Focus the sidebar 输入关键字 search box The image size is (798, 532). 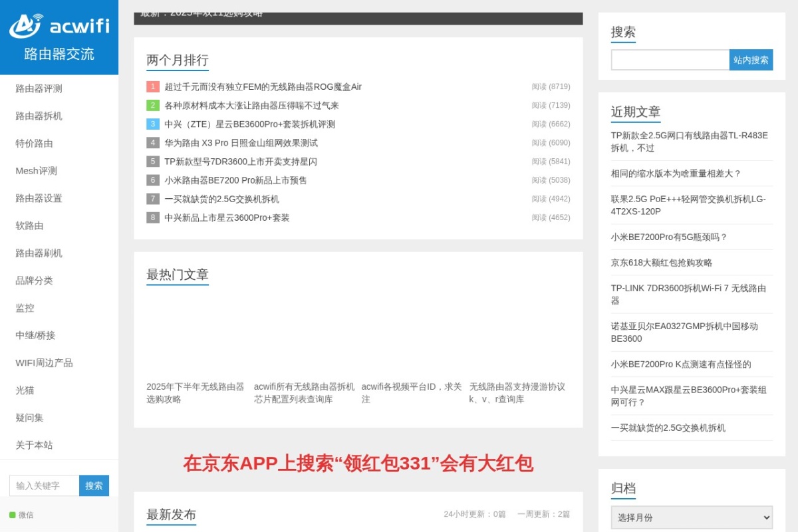(45, 485)
